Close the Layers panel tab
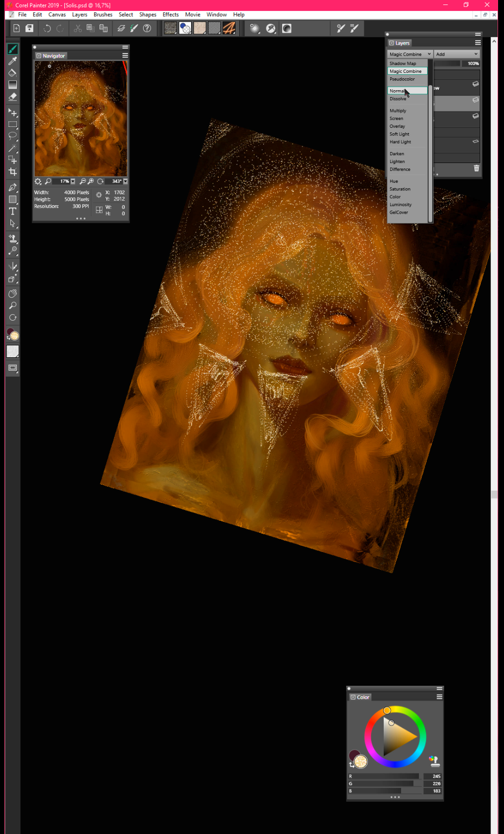 (391, 43)
